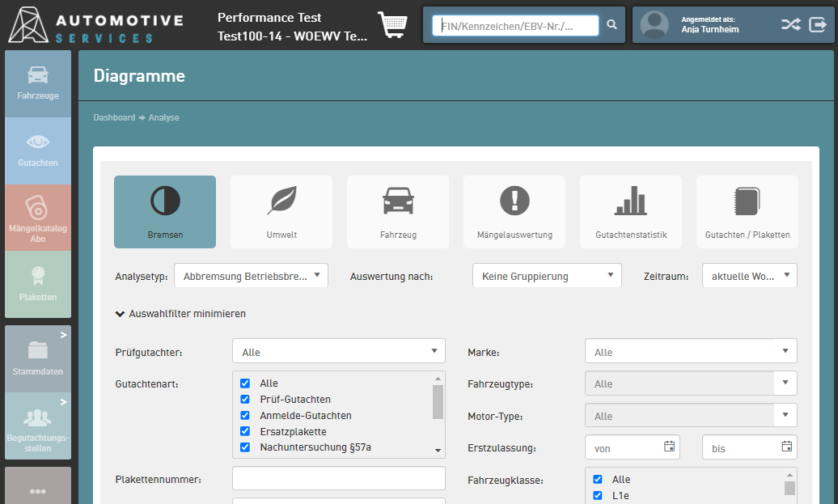Click the shuffle switch-account icon
838x504 pixels.
[x=790, y=25]
